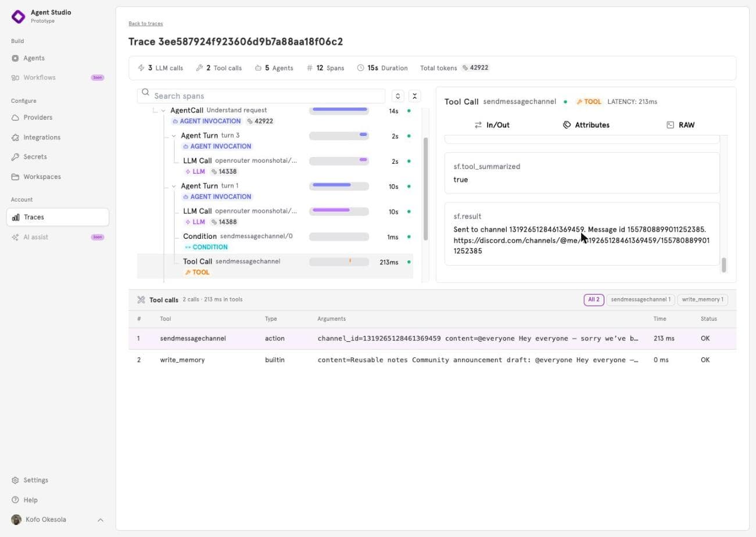Viewport: 756px width, 537px height.
Task: Select the write_memory row in the table
Action: click(432, 360)
